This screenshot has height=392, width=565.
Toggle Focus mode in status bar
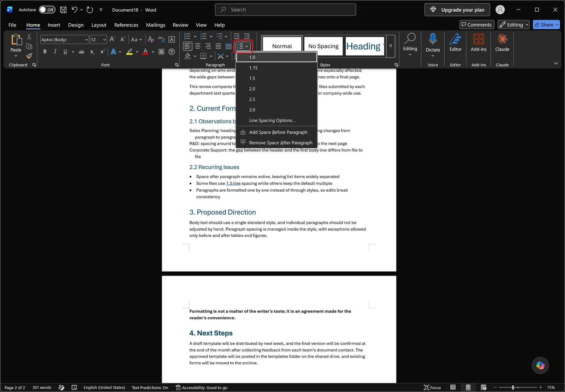coord(433,387)
